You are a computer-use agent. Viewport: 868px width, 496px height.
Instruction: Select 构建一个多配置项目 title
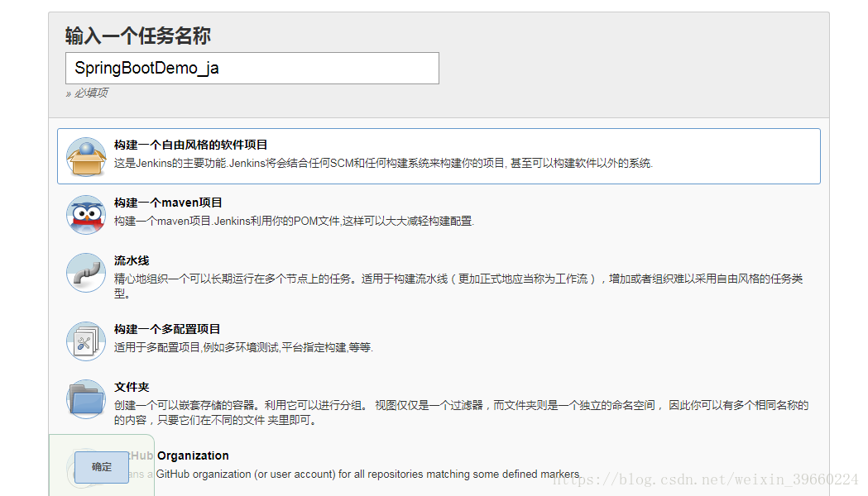(x=167, y=330)
